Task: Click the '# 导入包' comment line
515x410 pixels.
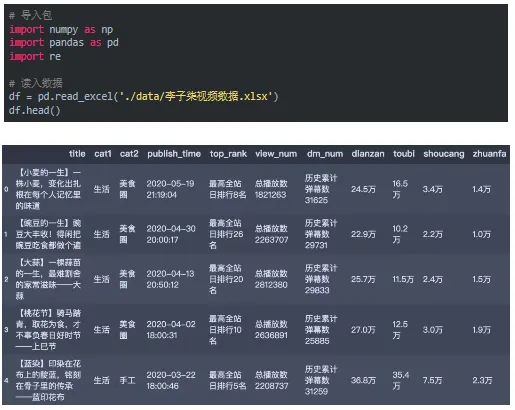Action: click(30, 15)
